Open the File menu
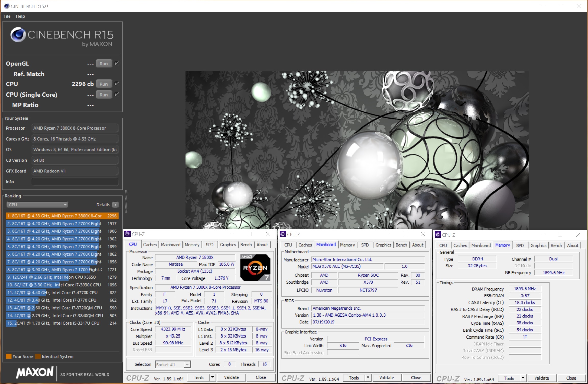 click(x=7, y=16)
